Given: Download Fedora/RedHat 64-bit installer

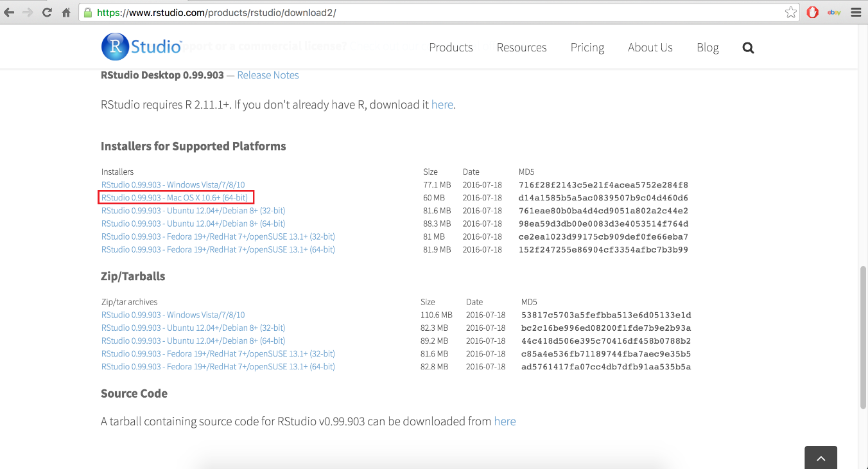Looking at the screenshot, I should [x=218, y=249].
